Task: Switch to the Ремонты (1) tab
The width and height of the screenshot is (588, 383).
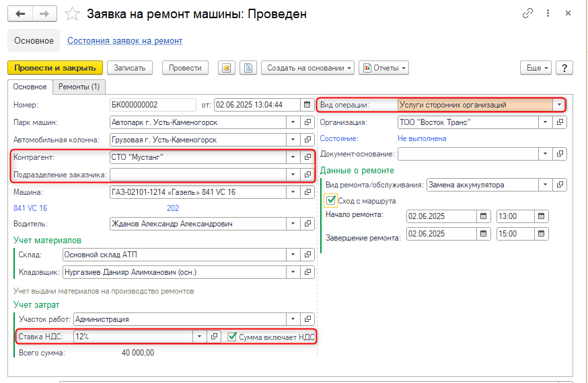Action: (79, 87)
